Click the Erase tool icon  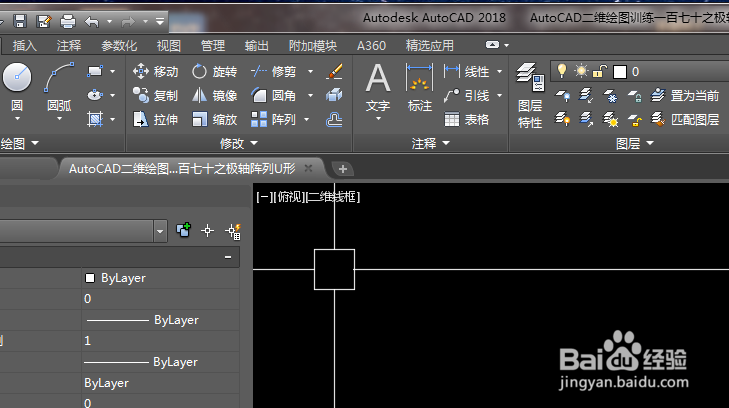coord(334,72)
